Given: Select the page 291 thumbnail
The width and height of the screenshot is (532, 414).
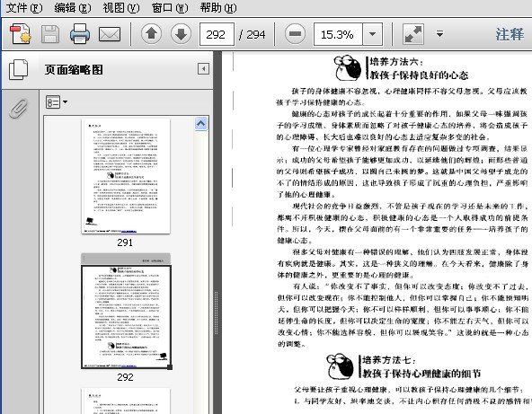Looking at the screenshot, I should 126,176.
